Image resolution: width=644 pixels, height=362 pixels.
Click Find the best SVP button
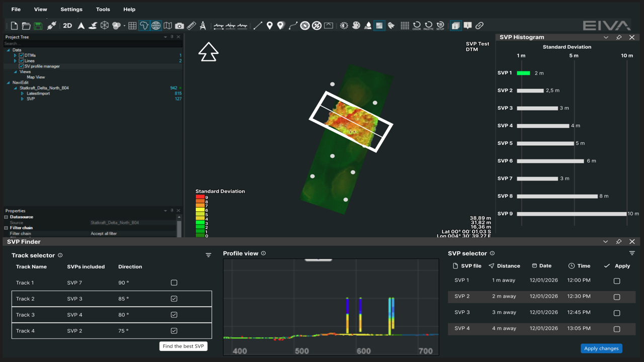coord(184,346)
